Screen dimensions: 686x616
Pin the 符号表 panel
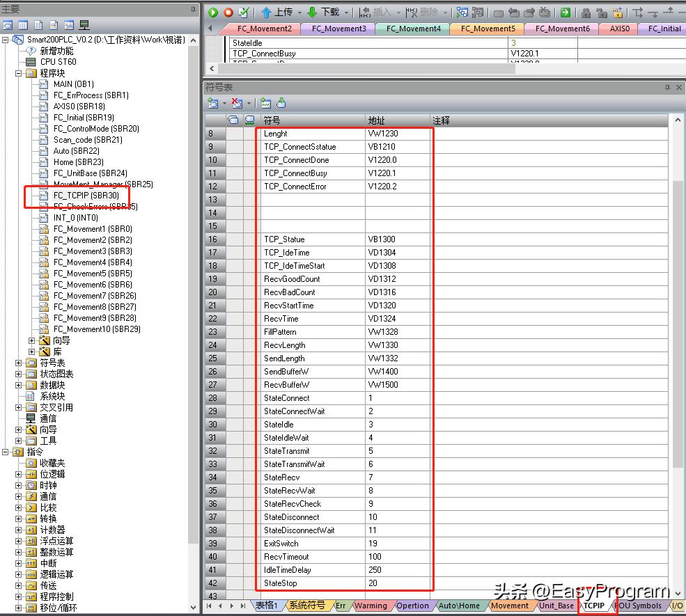pyautogui.click(x=666, y=87)
